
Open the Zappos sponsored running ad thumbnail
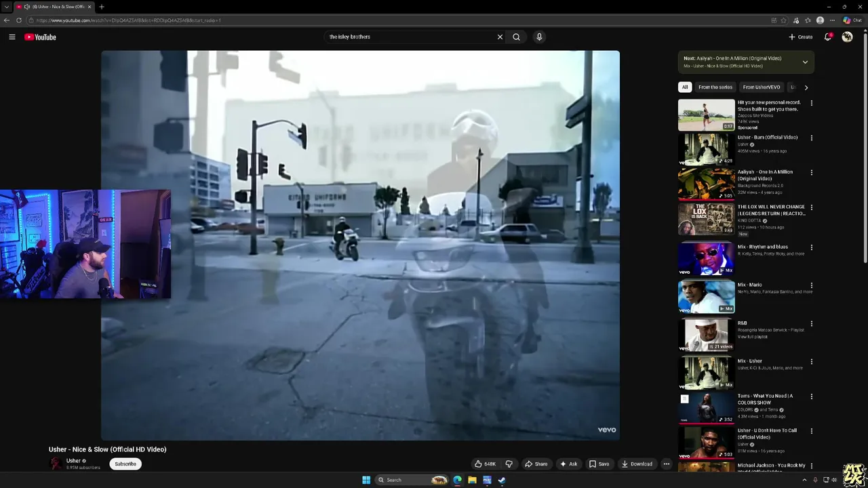coord(706,115)
